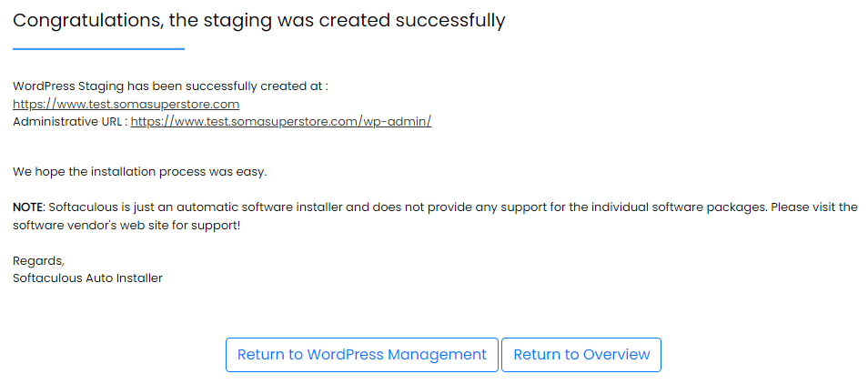Screen dimensions: 868x384
Task: Click the 'Regards,' closing text
Action: pyautogui.click(x=39, y=260)
